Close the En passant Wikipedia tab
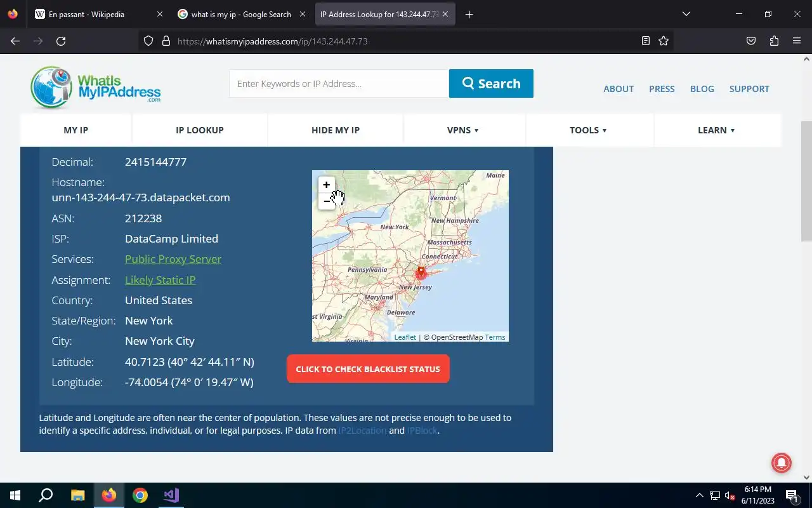This screenshot has width=812, height=508. tap(159, 14)
